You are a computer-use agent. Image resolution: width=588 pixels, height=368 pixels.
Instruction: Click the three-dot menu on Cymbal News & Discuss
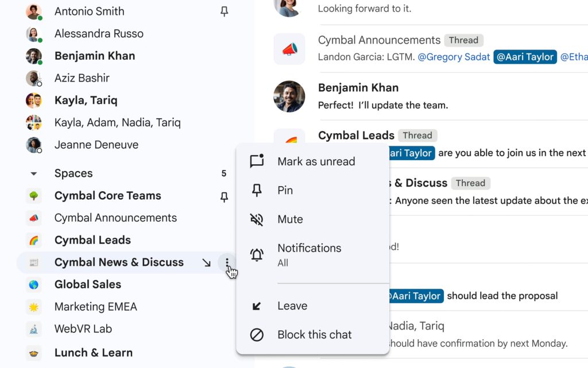pos(227,262)
